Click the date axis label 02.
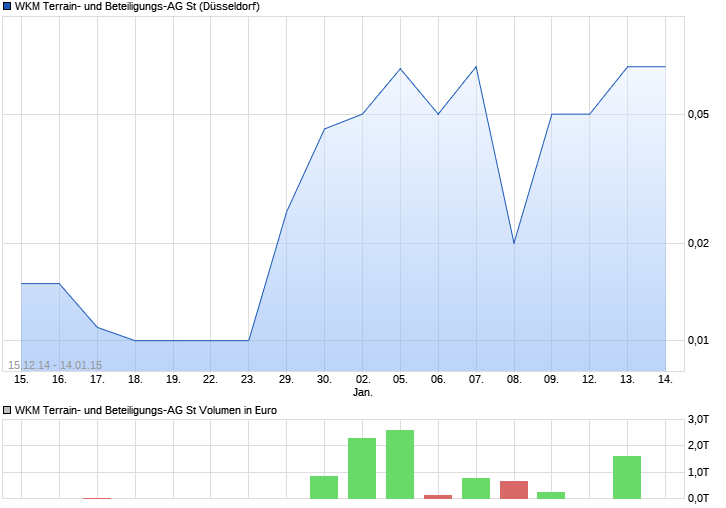 coord(363,379)
